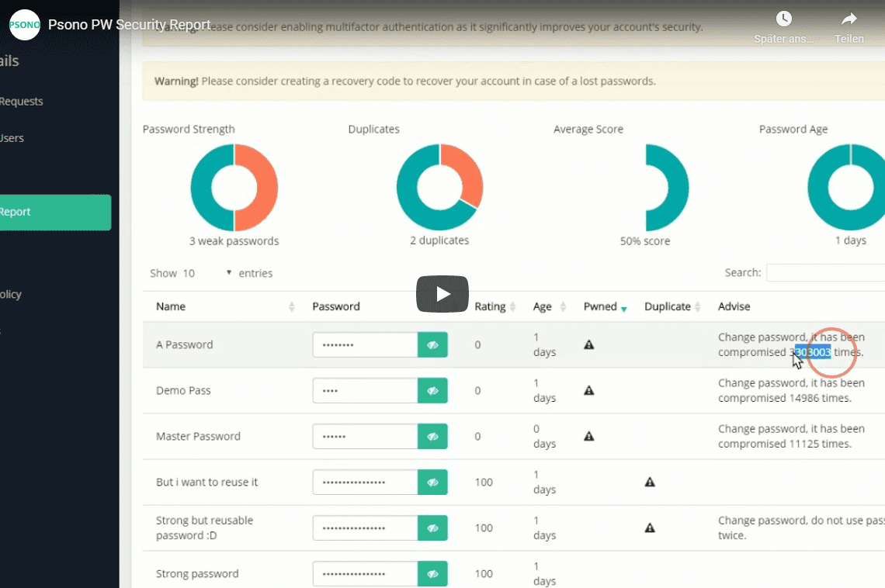Click the Strong password name cell
The height and width of the screenshot is (588, 885).
point(197,574)
